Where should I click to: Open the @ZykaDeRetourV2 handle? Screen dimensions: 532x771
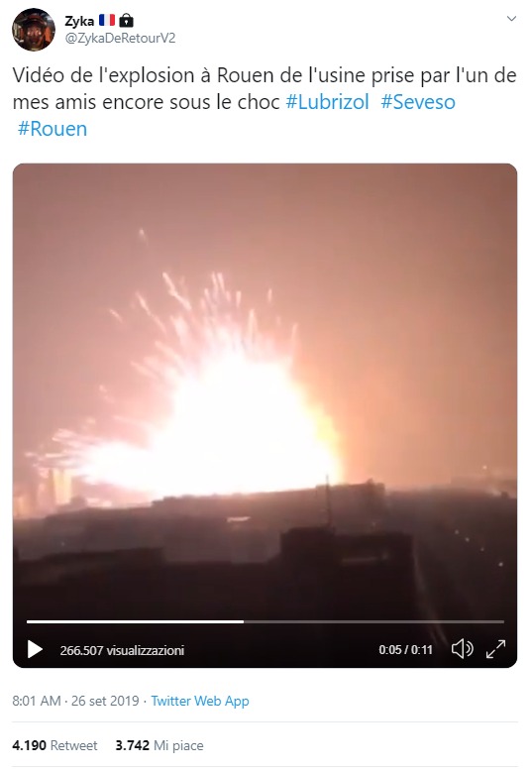(x=120, y=39)
